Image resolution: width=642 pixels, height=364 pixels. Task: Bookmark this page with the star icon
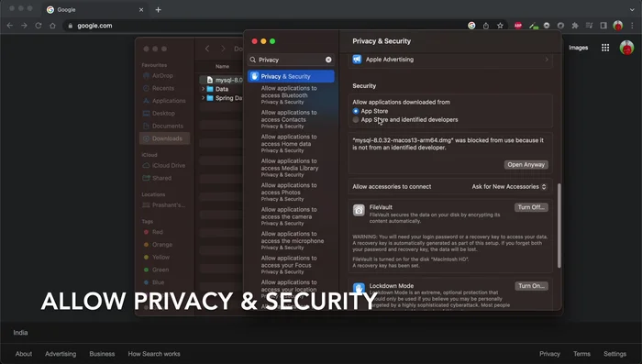click(x=500, y=26)
